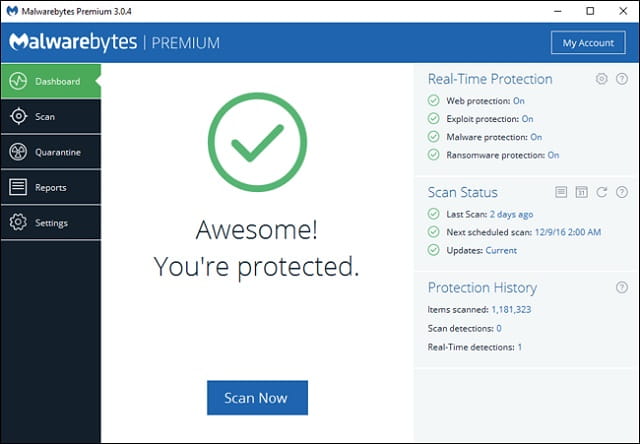Click Last Scan check icon
This screenshot has height=444, width=640.
433,214
